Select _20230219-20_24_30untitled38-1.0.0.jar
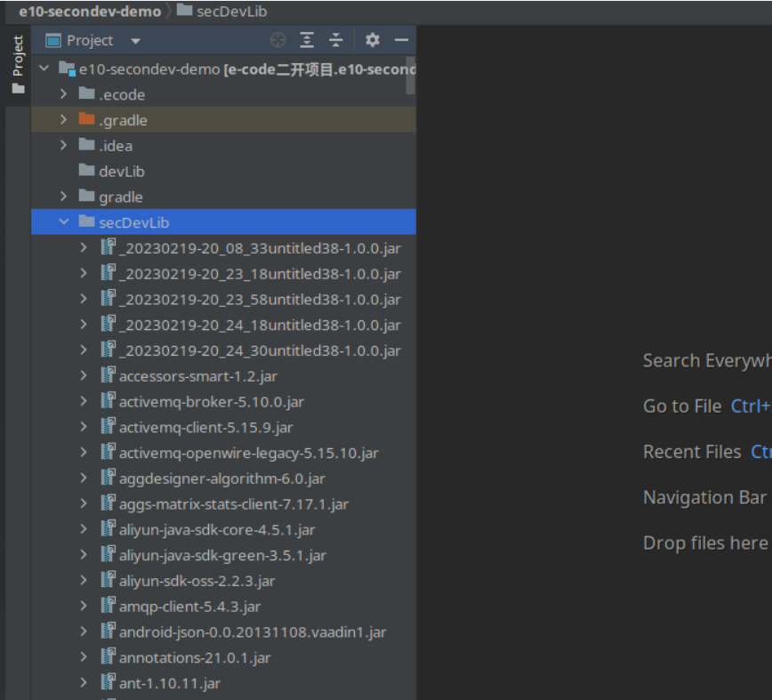 pyautogui.click(x=223, y=350)
